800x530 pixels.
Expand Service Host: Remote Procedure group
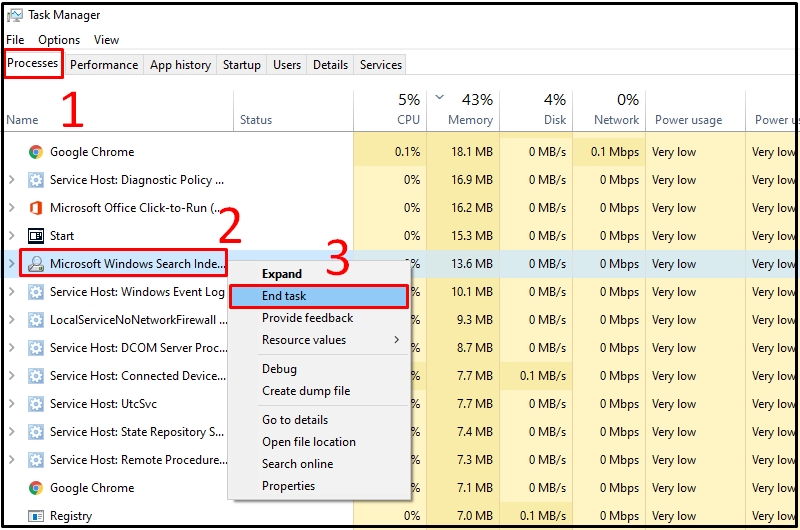point(12,460)
